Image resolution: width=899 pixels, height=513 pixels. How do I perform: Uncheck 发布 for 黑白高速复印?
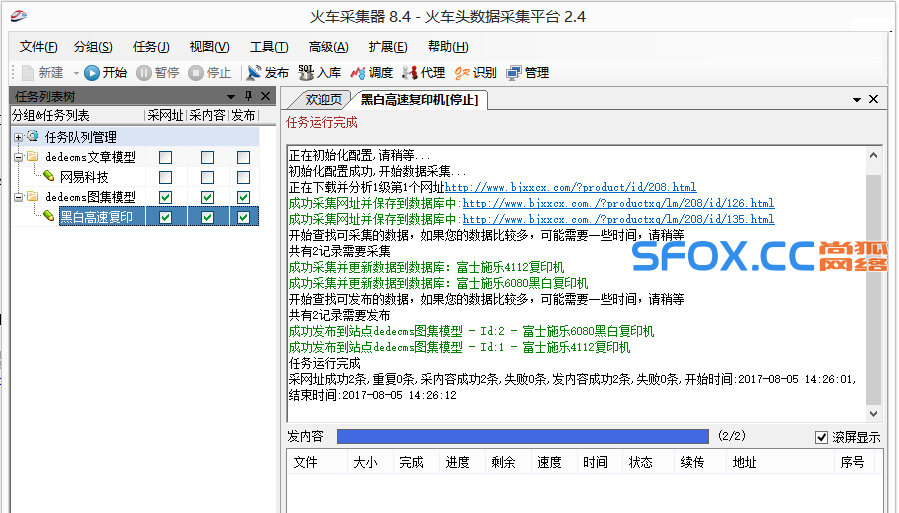244,217
